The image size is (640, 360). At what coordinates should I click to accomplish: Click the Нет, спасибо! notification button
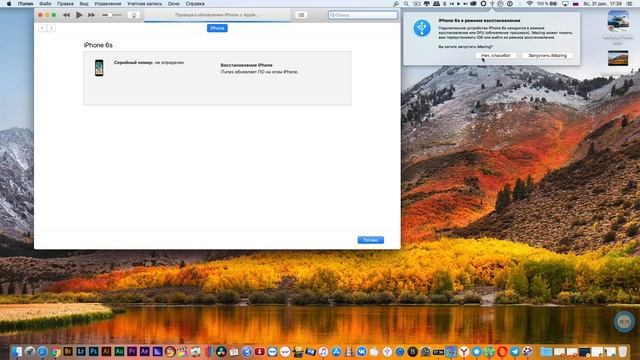496,55
